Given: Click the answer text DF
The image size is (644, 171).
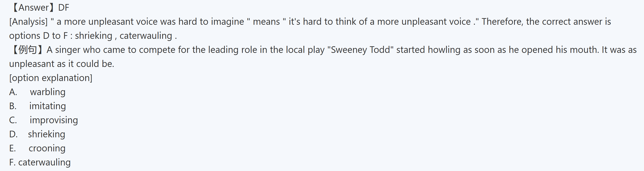Looking at the screenshot, I should click(x=63, y=7).
